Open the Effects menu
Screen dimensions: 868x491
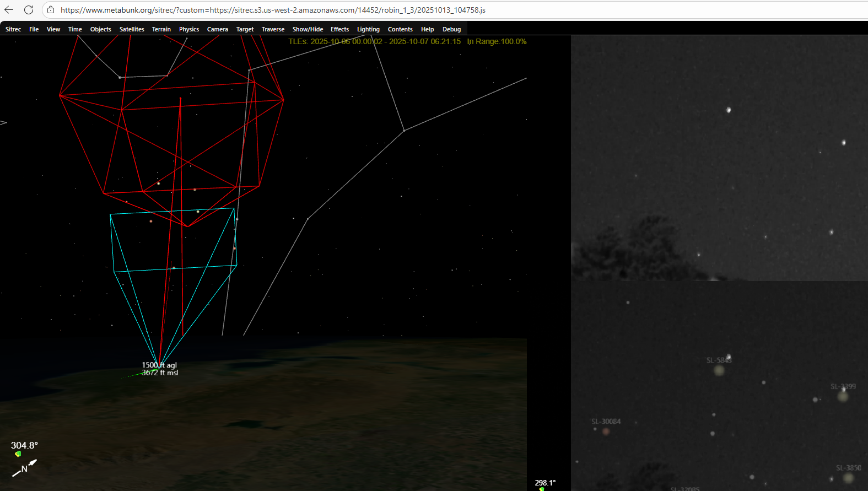(x=339, y=29)
